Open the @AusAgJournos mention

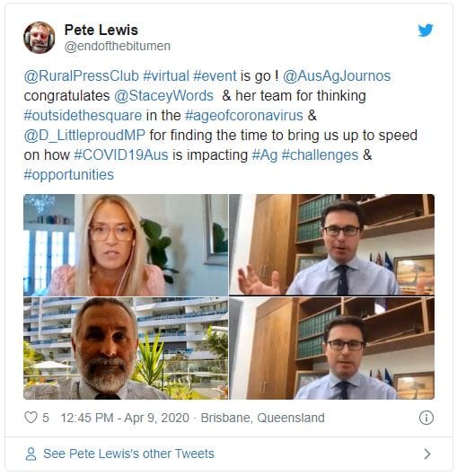click(x=337, y=76)
